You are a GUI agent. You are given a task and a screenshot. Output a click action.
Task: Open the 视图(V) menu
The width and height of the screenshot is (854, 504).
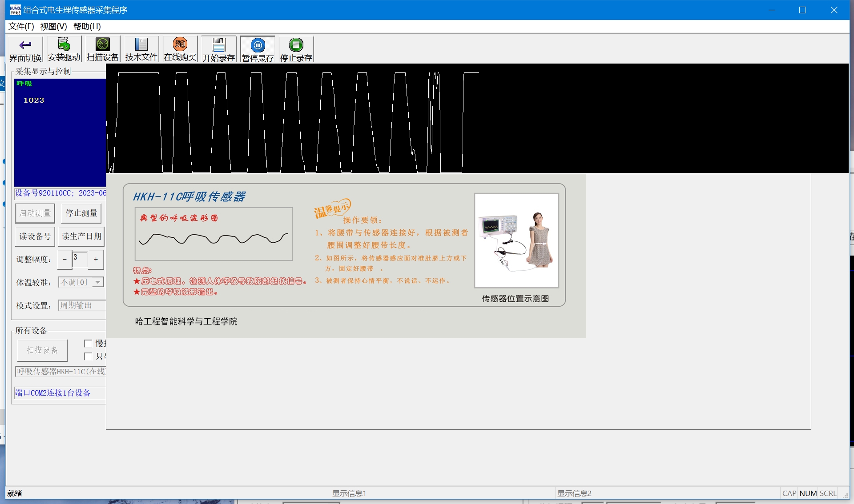(x=53, y=27)
